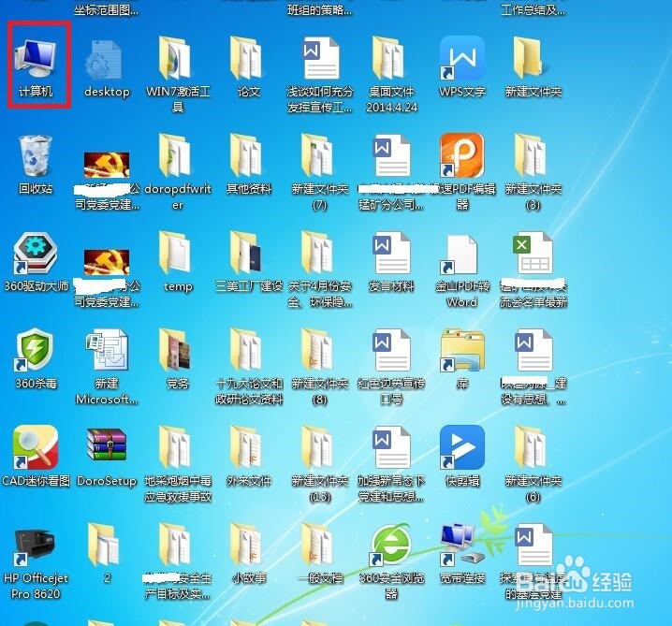Click the CAD迷你看图 shortcut icon
This screenshot has height=626, width=672.
tap(36, 447)
